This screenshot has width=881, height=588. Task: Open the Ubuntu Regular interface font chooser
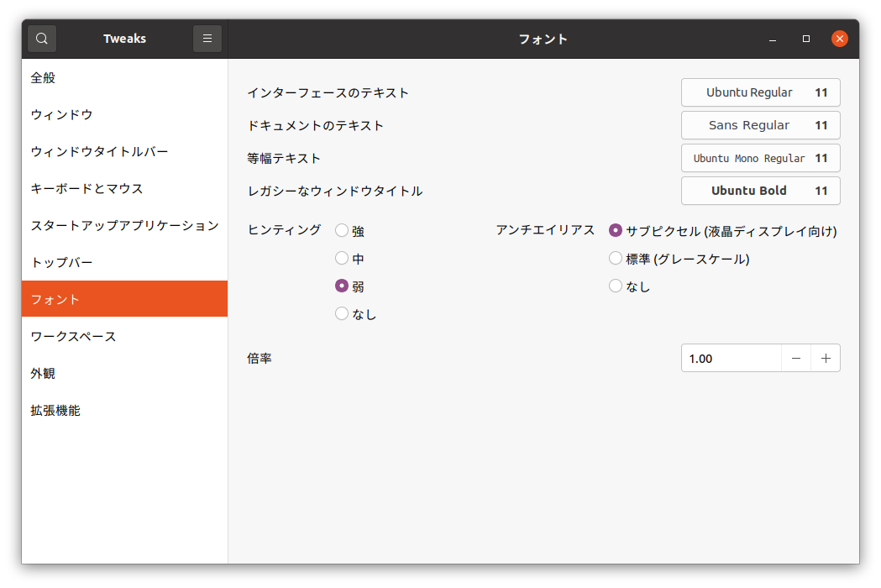pos(760,92)
